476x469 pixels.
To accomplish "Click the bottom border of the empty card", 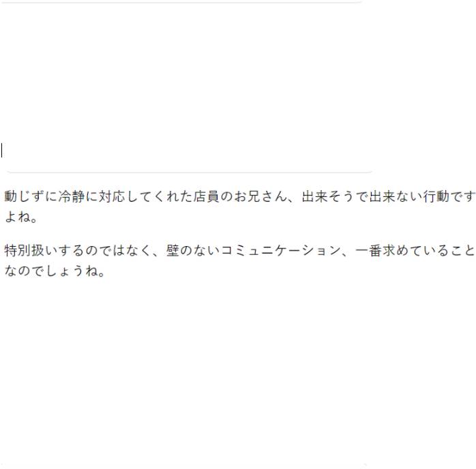I will [190, 172].
